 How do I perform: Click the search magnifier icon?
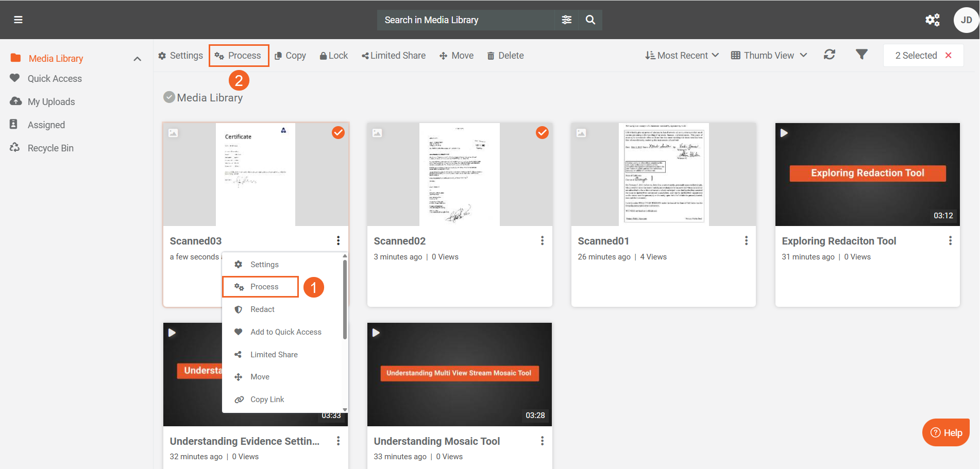(590, 20)
